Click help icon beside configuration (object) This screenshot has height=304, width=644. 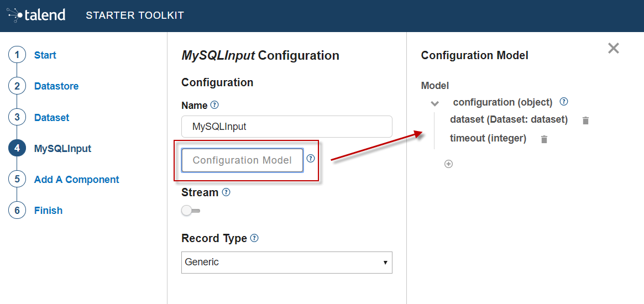(x=564, y=102)
